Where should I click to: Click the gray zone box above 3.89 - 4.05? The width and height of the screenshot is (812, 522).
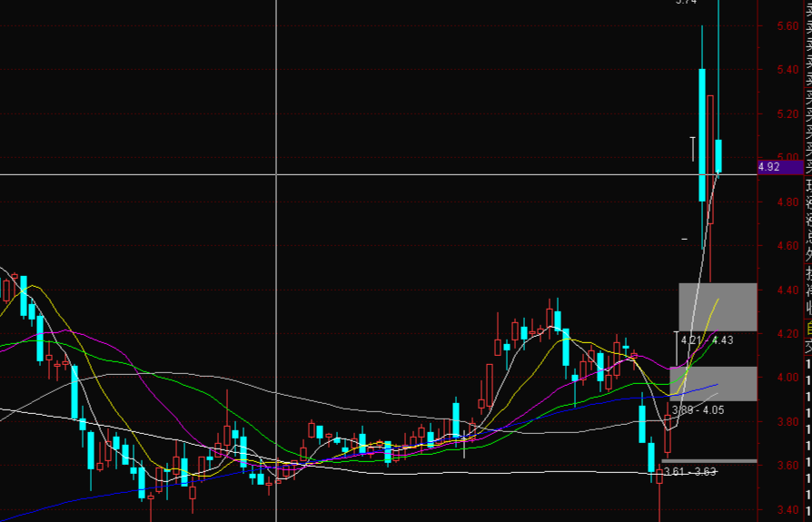point(713,384)
